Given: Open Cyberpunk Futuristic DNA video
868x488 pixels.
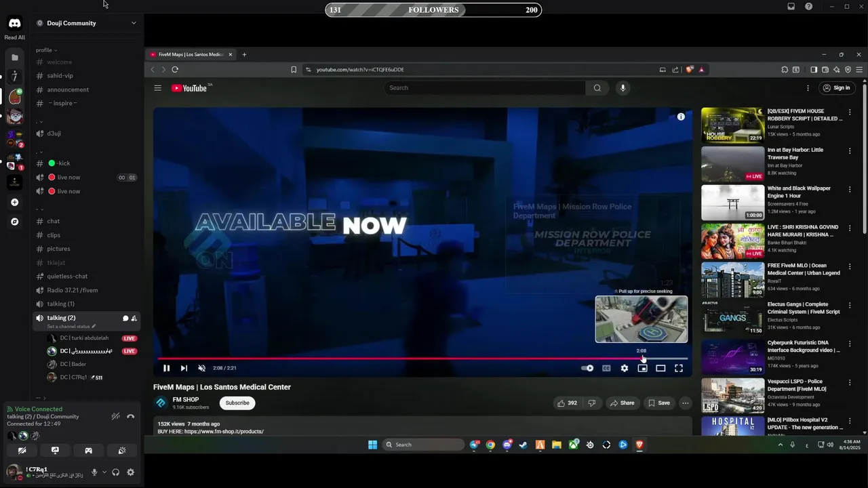Looking at the screenshot, I should [x=732, y=357].
